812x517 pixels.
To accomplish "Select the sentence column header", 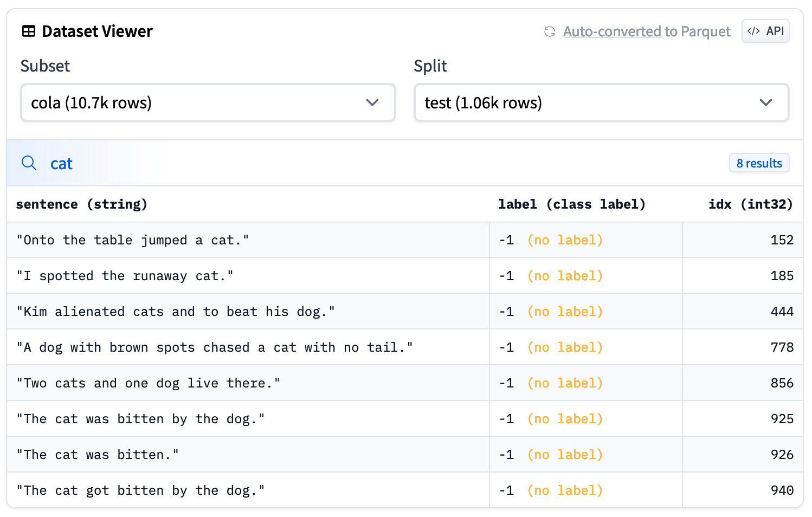I will coord(81,204).
